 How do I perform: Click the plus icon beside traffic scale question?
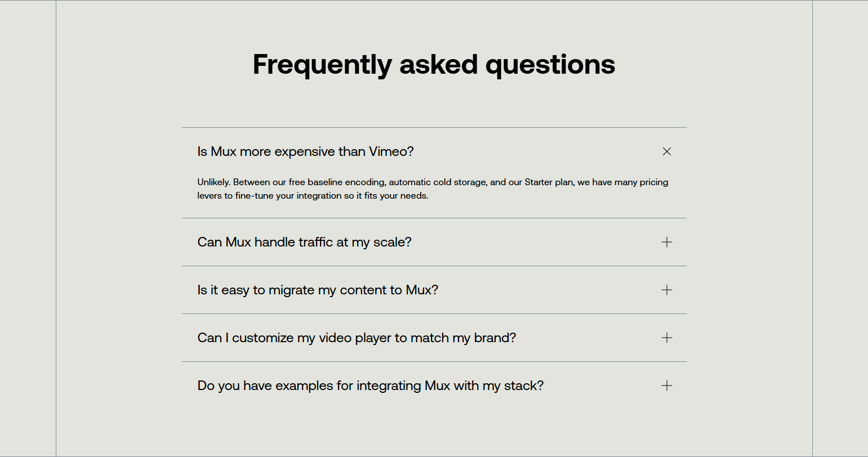coord(667,242)
